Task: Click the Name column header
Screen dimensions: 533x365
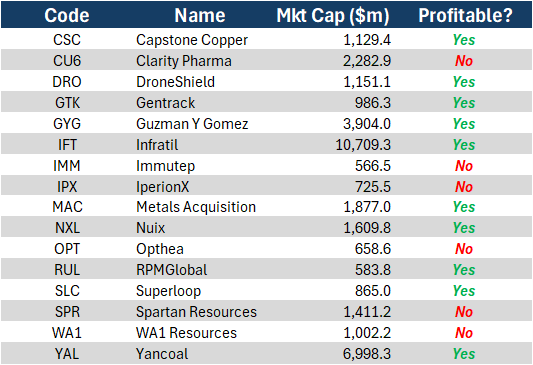Action: [200, 15]
